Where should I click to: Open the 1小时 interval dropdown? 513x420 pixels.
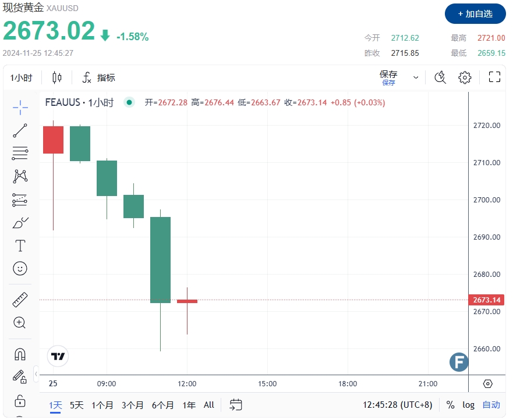[x=22, y=78]
